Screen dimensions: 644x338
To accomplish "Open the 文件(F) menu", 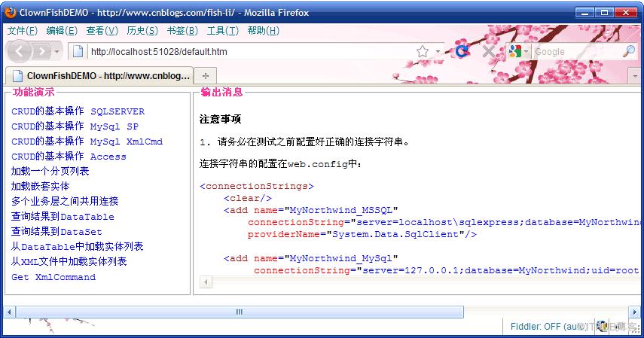I will click(x=23, y=31).
